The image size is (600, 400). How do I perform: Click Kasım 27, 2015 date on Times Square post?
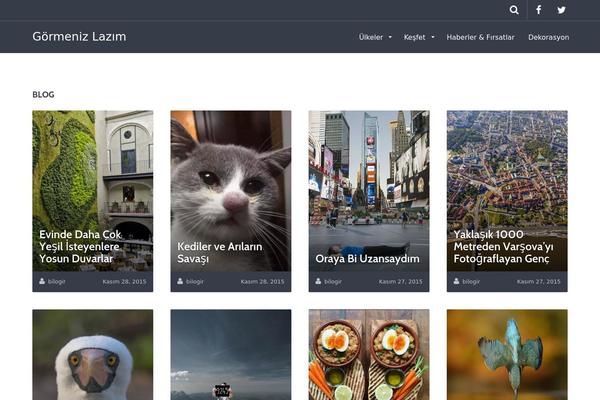click(x=401, y=281)
